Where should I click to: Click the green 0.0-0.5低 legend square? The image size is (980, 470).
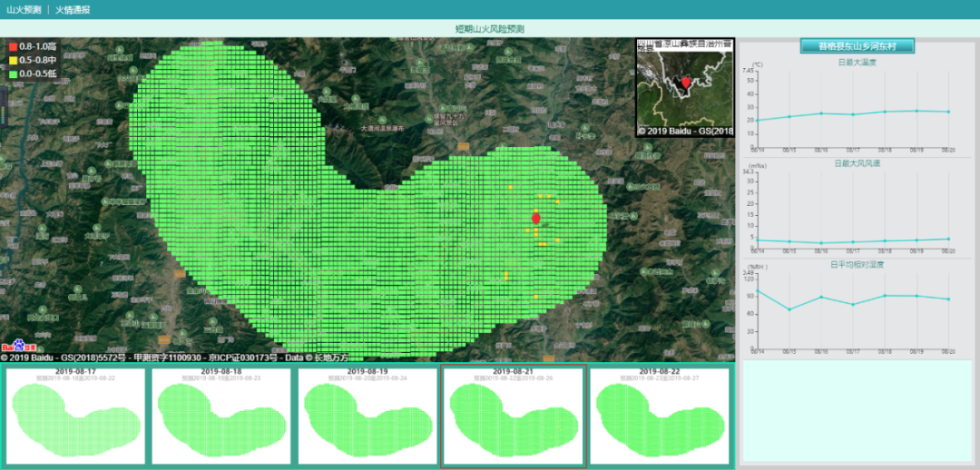point(13,72)
